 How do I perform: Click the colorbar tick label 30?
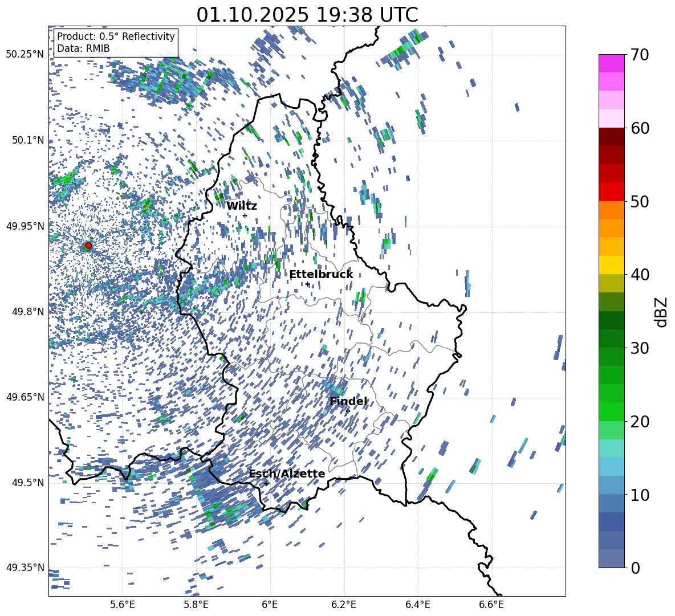(640, 348)
